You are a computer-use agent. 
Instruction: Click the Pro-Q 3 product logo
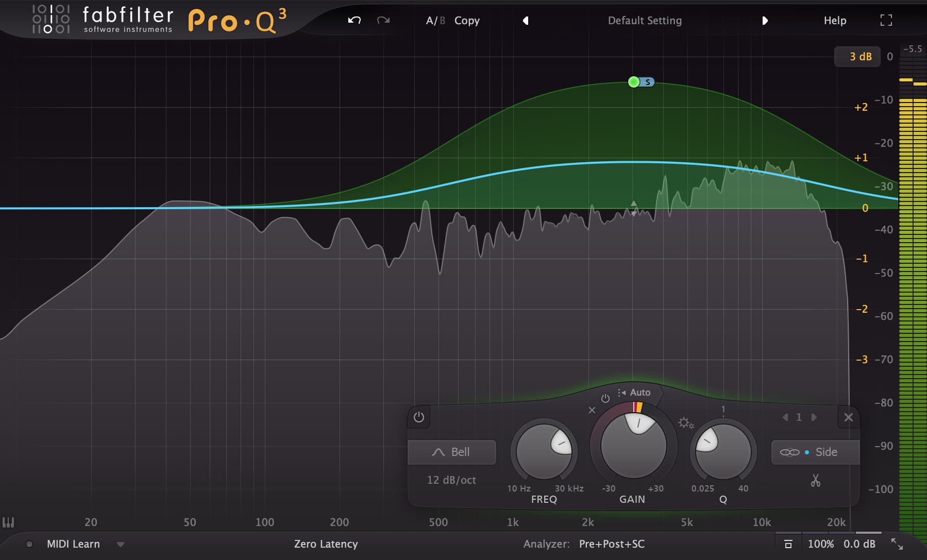237,21
